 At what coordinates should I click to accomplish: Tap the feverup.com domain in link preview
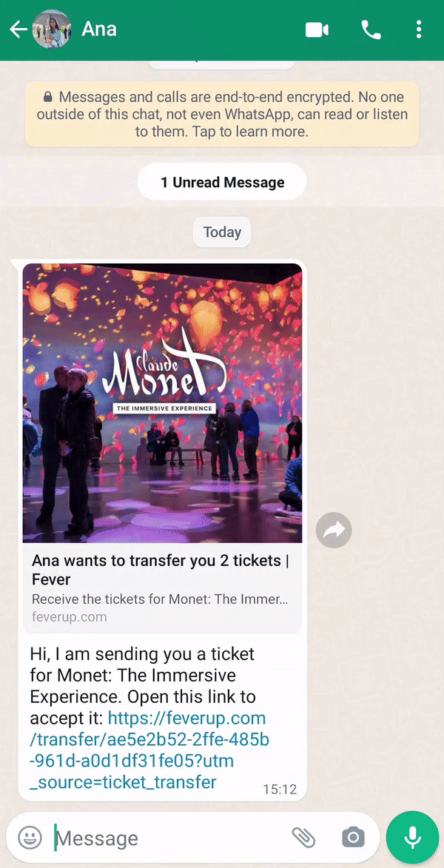70,616
